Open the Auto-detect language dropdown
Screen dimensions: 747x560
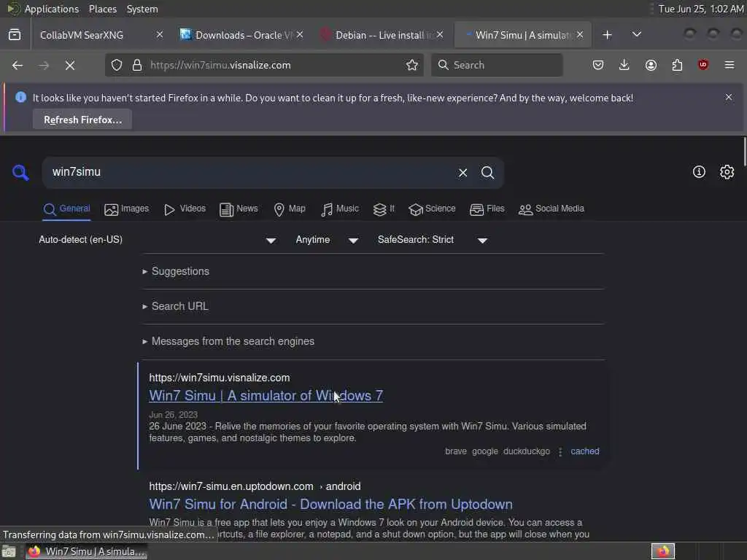tap(158, 240)
